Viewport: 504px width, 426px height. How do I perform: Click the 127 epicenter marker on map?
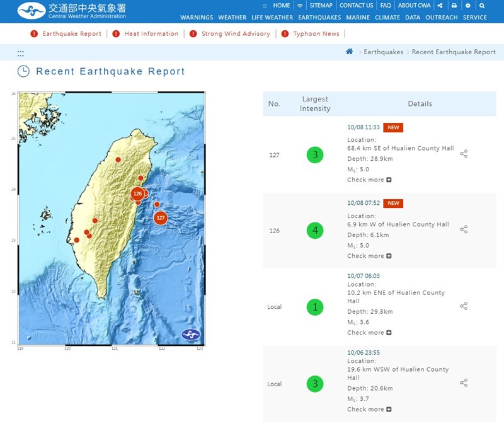(x=161, y=217)
